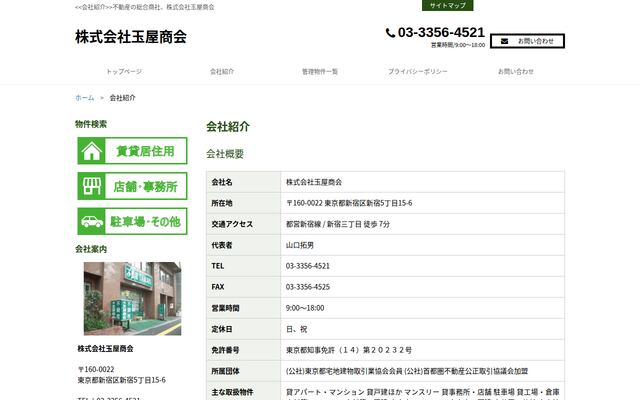Click the car icon on 駐車場・その他 banner
Screen dimensions: 640x400
point(92,222)
